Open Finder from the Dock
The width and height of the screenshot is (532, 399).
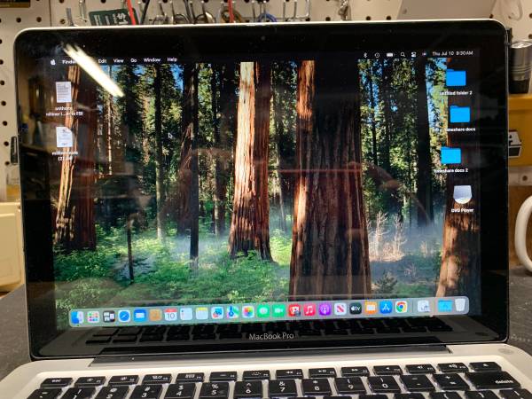pos(77,317)
